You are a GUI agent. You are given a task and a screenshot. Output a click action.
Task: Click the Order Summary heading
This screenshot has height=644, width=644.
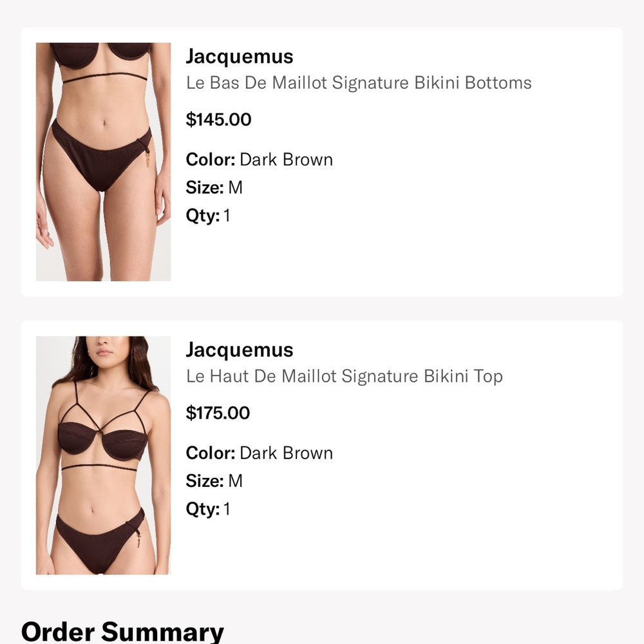pos(121,631)
